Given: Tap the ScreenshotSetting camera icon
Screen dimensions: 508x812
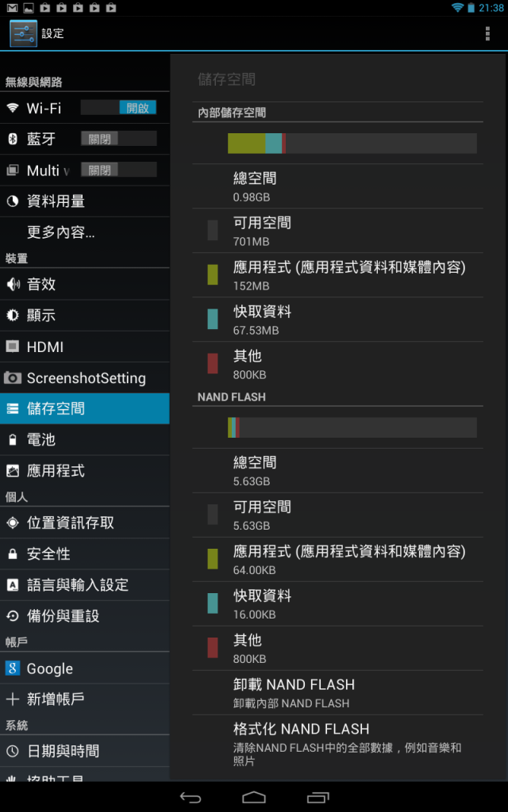Looking at the screenshot, I should coord(13,377).
